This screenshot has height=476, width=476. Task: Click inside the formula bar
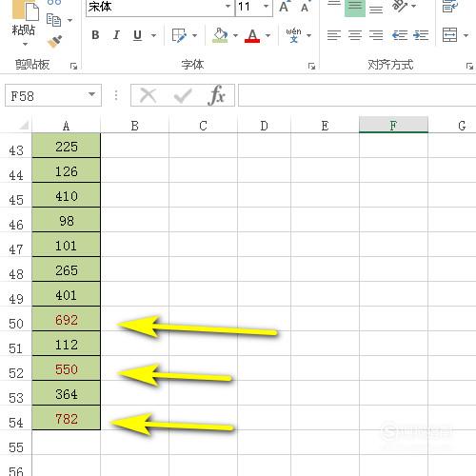click(x=357, y=95)
